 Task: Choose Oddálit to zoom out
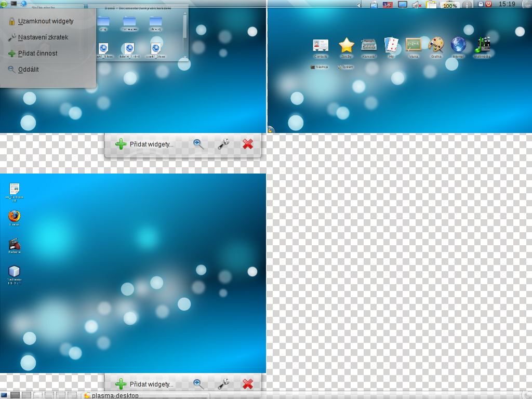(x=28, y=69)
